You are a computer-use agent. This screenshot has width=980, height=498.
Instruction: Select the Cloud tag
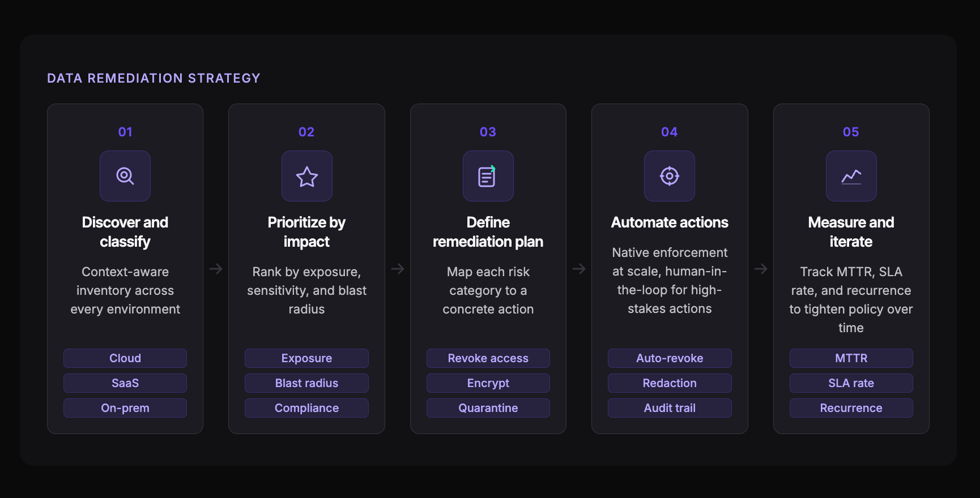pos(125,358)
